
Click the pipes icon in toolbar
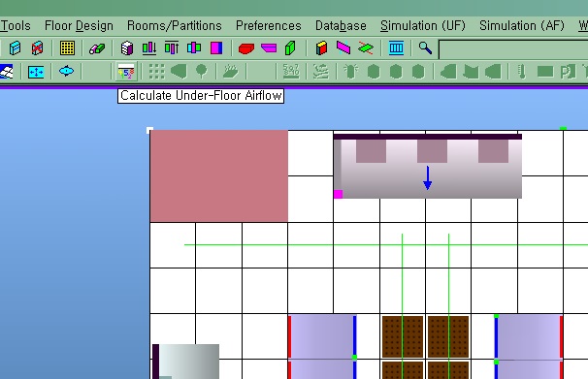click(x=97, y=48)
